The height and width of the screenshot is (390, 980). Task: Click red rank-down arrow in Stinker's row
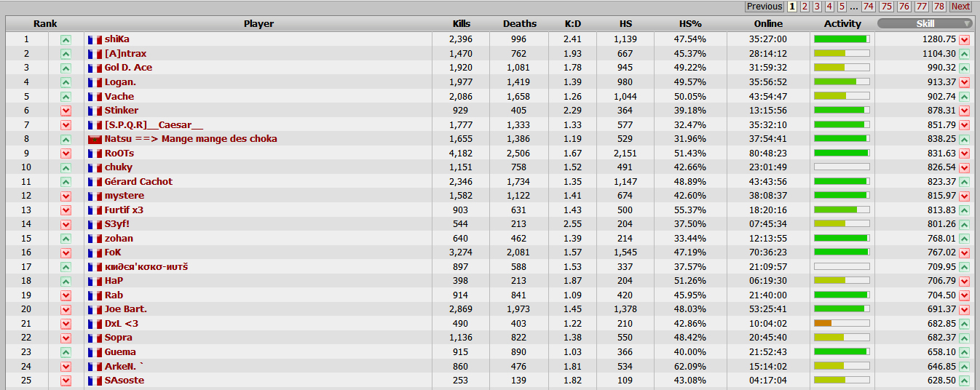pos(66,111)
